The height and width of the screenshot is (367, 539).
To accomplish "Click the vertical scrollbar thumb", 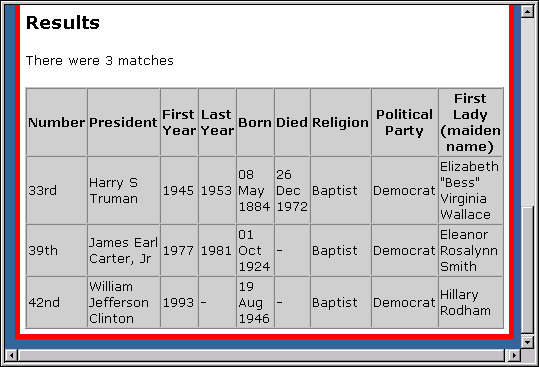I will pos(527,270).
